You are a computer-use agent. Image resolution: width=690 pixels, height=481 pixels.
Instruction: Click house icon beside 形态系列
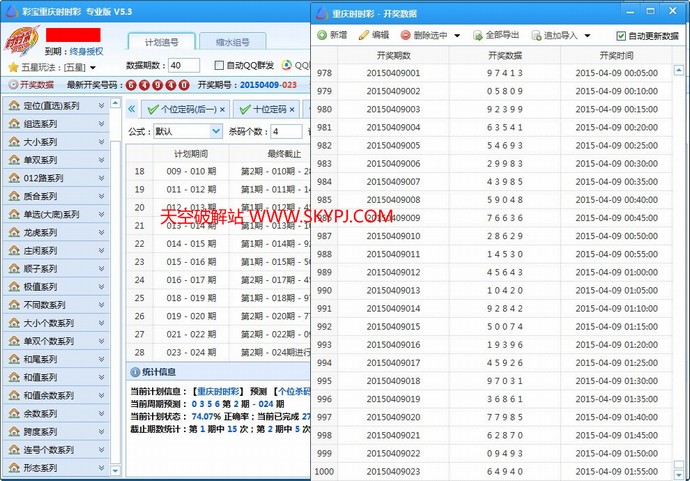click(15, 467)
